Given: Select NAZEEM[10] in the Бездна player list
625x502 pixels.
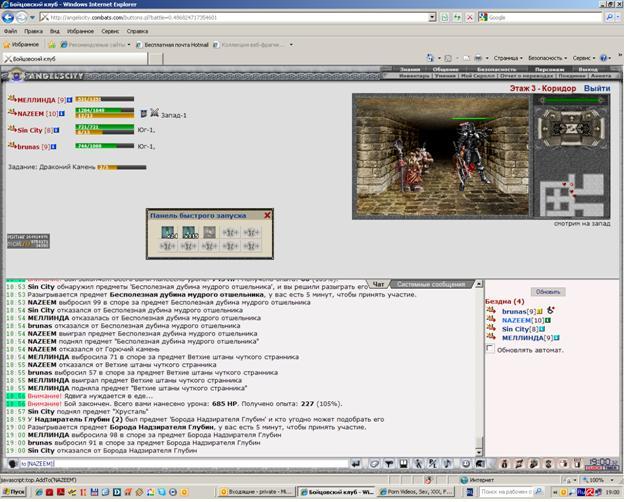Looking at the screenshot, I should 523,320.
